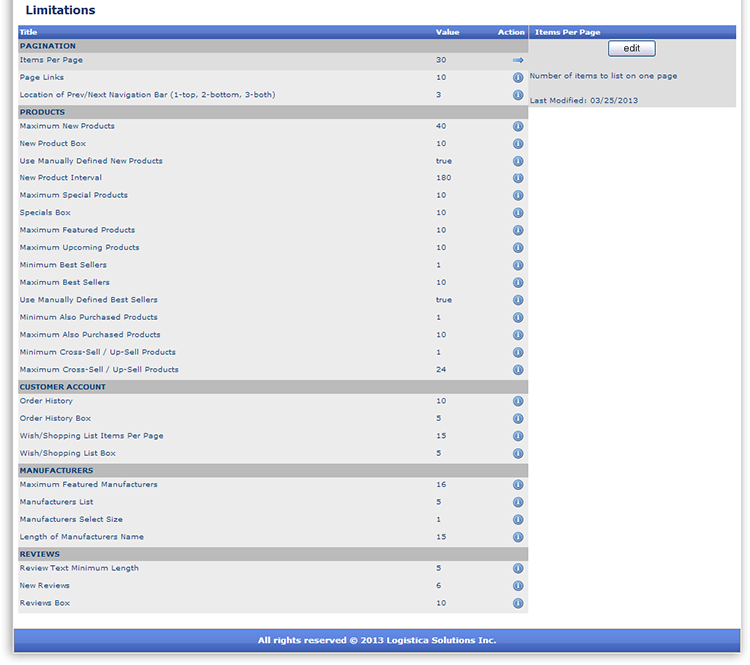This screenshot has width=750, height=665.
Task: Click Maximum Cross-Sell / Up-Sell Products title
Action: 99,370
